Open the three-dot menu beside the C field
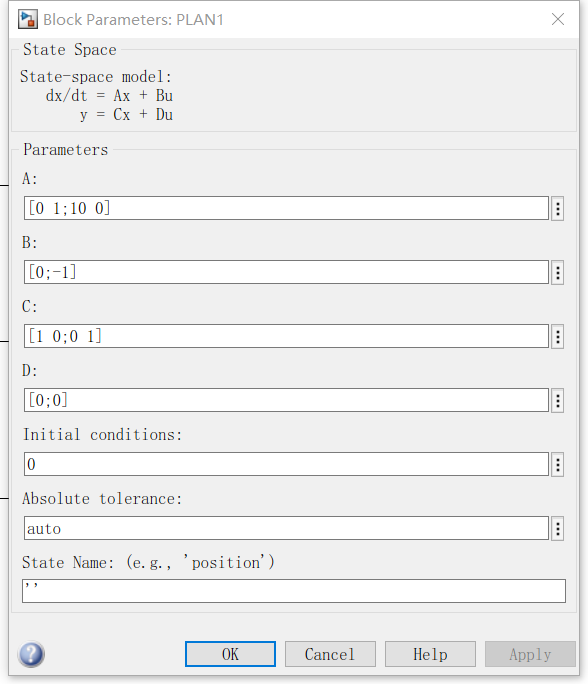This screenshot has height=684, width=588. tap(557, 336)
